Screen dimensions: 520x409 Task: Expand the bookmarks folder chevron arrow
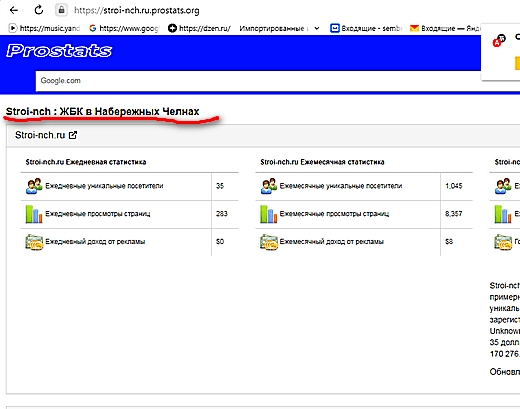317,28
